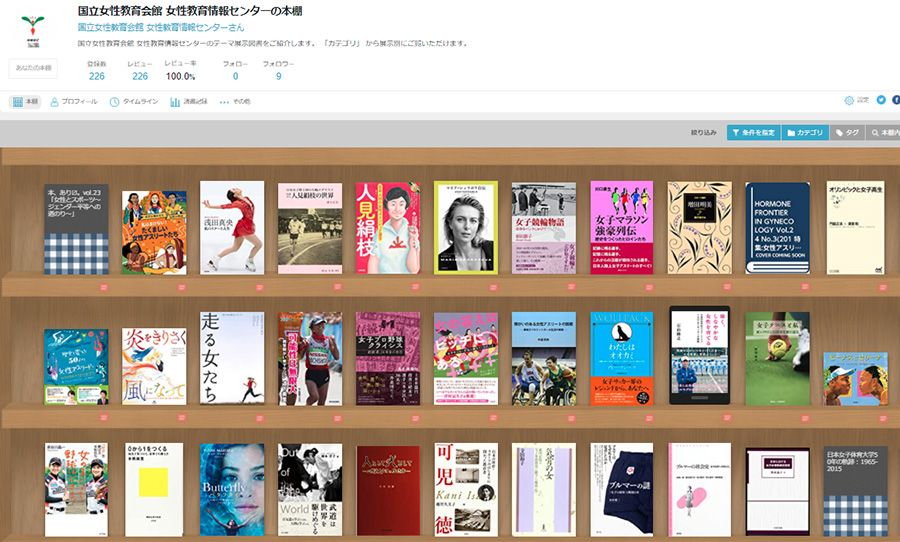Open the ブルマーの謎 book cover

point(622,490)
